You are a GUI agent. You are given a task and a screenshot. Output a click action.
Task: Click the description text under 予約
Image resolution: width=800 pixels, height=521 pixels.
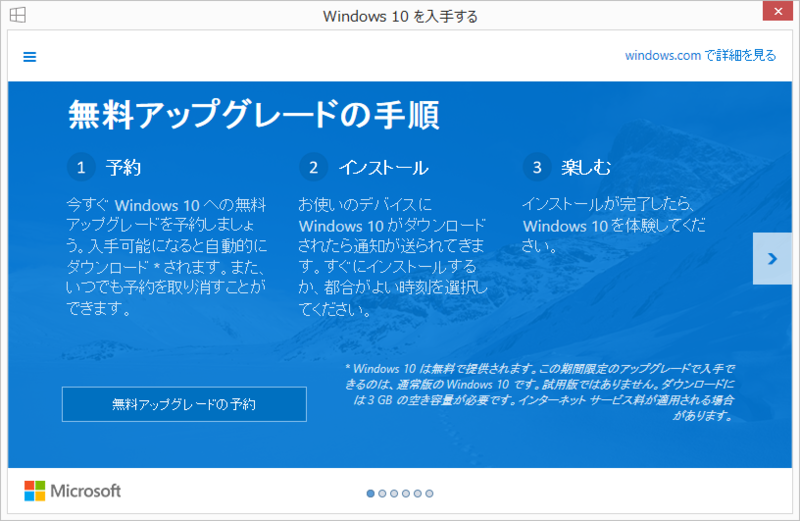click(166, 257)
